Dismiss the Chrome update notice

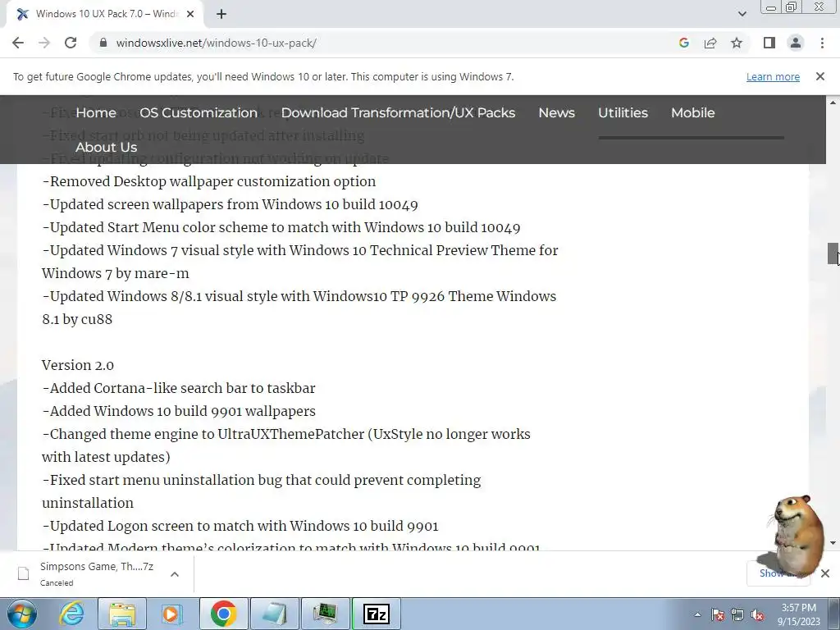(x=819, y=76)
